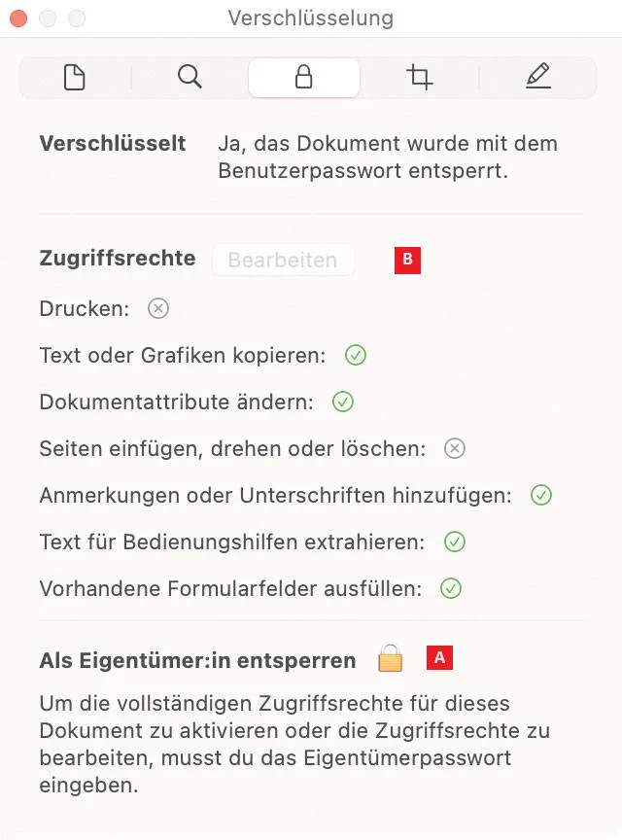
Task: Select the lock encryption tab
Action: pyautogui.click(x=304, y=78)
